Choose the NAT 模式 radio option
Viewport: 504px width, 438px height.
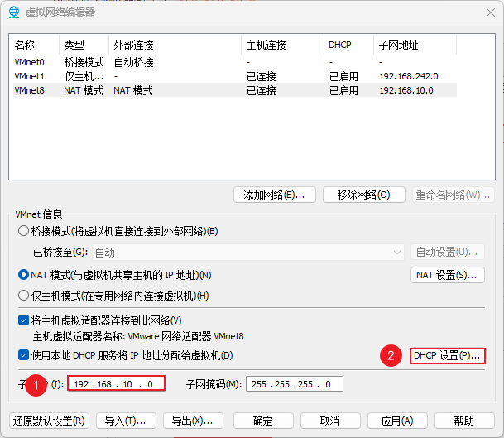coord(24,275)
